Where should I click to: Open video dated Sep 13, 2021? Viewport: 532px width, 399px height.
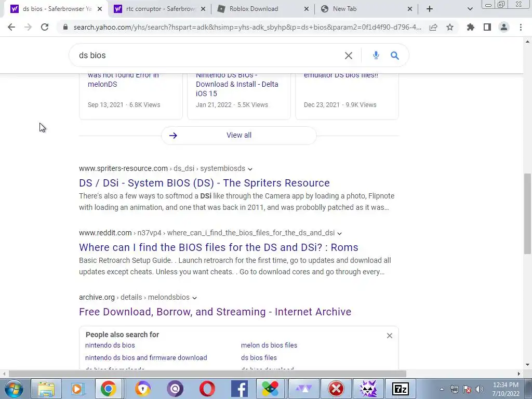[130, 96]
